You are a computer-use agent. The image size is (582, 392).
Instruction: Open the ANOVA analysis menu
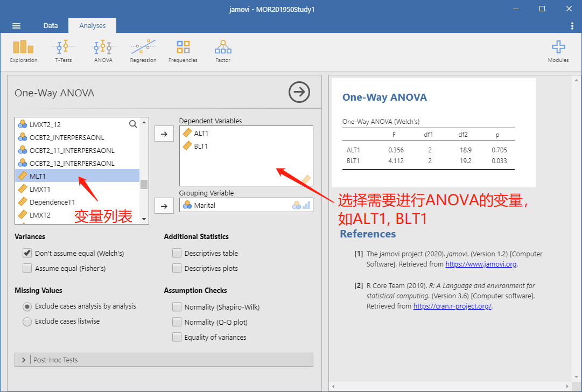point(103,51)
